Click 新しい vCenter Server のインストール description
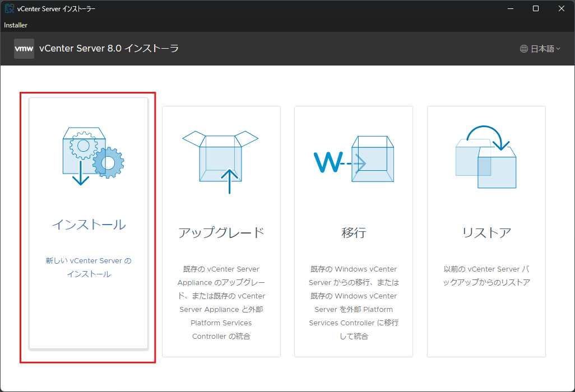 [89, 268]
